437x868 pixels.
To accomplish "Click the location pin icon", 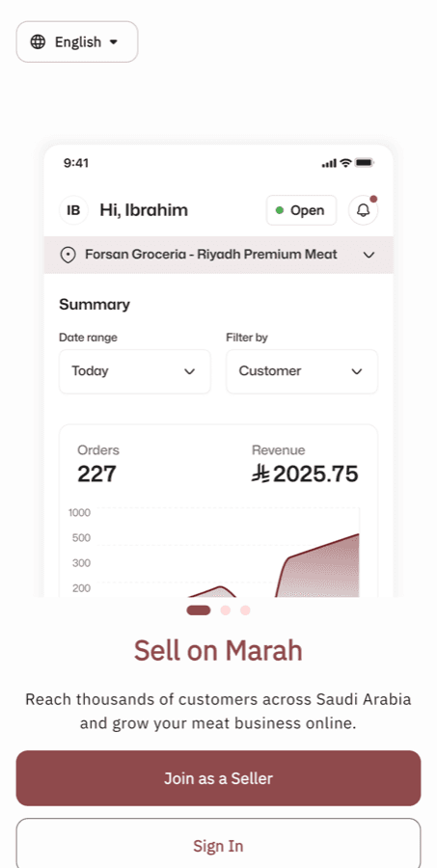I will (x=68, y=256).
